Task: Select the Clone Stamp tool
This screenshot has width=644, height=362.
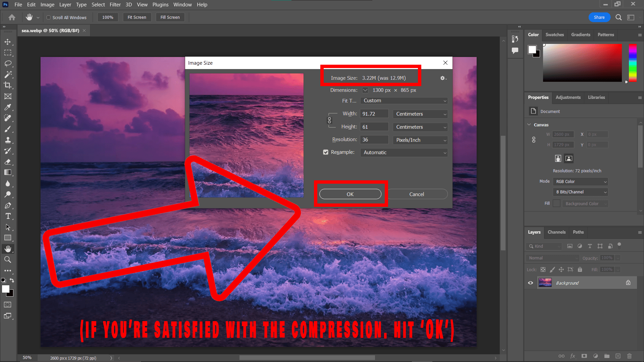Action: (8, 140)
